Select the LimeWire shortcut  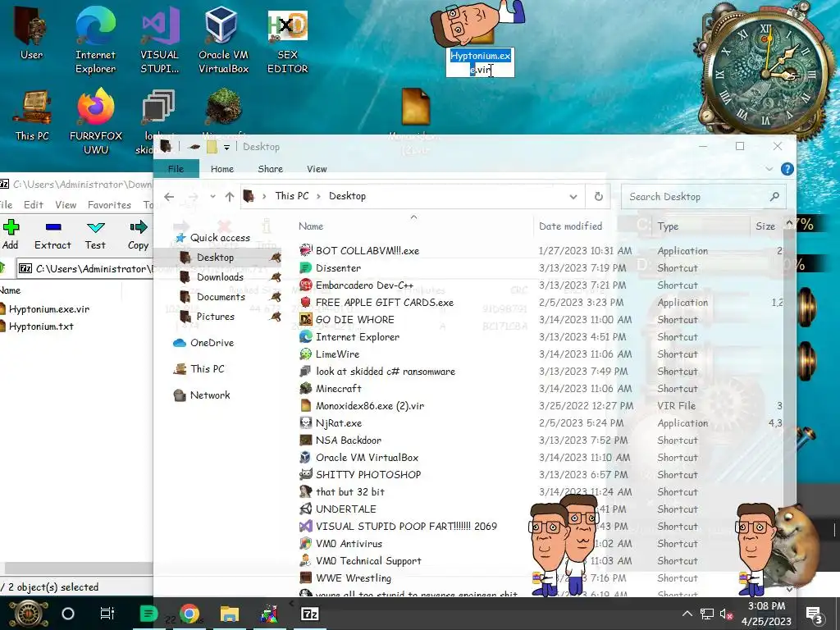pyautogui.click(x=337, y=354)
